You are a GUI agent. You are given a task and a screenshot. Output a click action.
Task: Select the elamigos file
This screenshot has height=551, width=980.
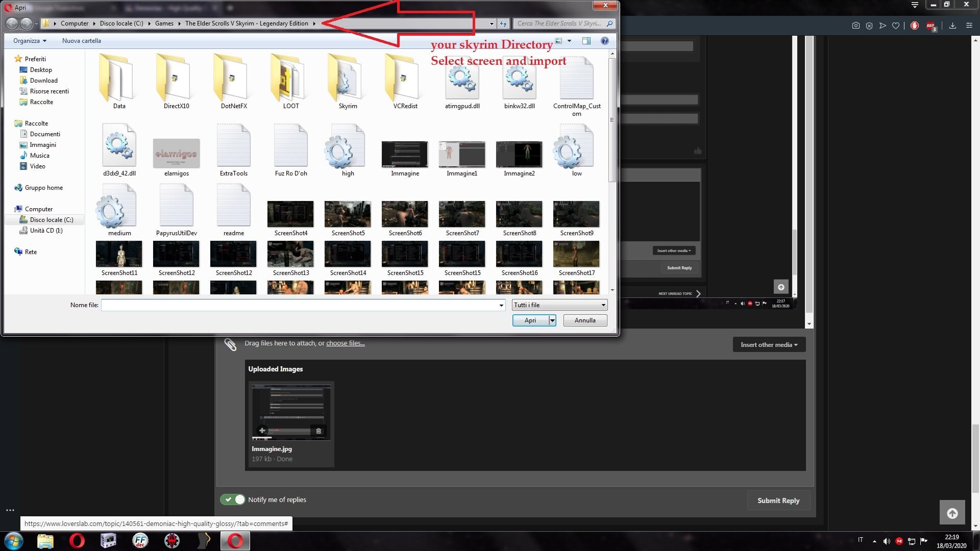[176, 153]
